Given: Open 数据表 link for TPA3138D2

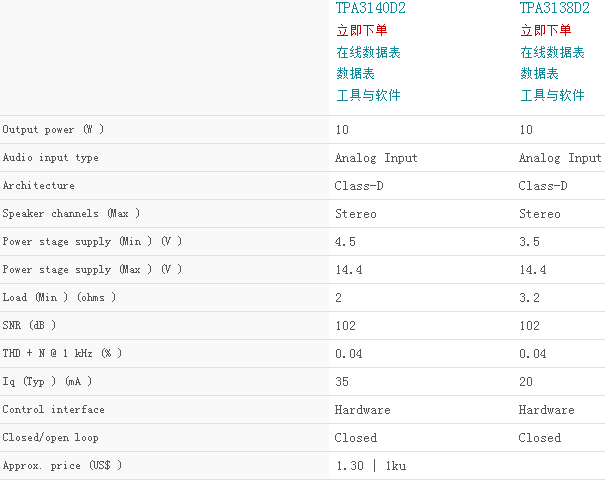Looking at the screenshot, I should 539,73.
